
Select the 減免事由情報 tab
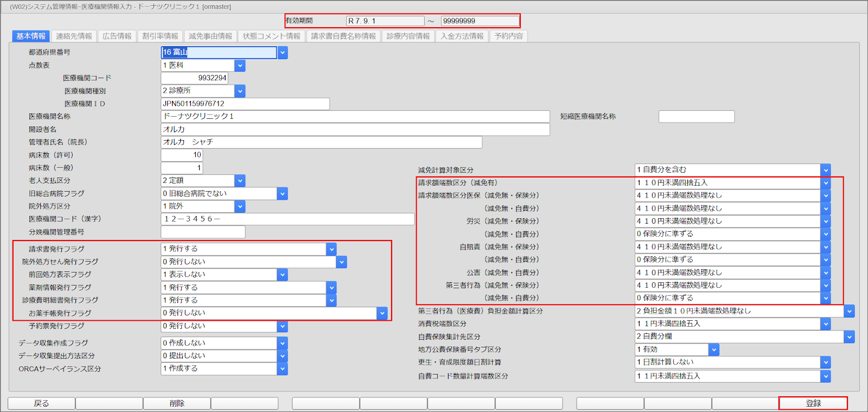210,36
